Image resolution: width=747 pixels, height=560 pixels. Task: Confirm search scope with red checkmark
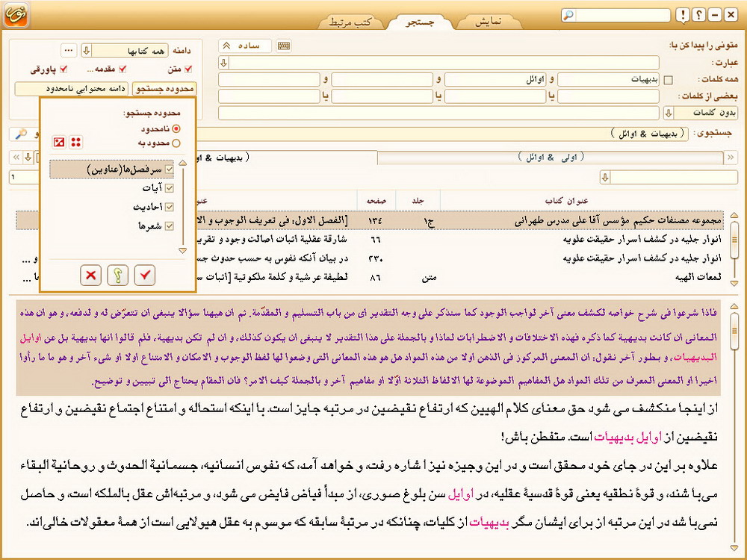click(145, 276)
